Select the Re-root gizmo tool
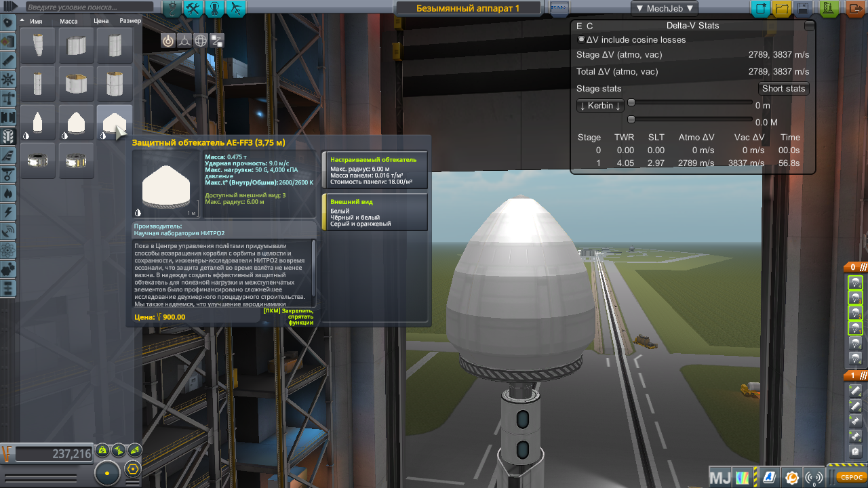The height and width of the screenshot is (488, 868). [217, 41]
